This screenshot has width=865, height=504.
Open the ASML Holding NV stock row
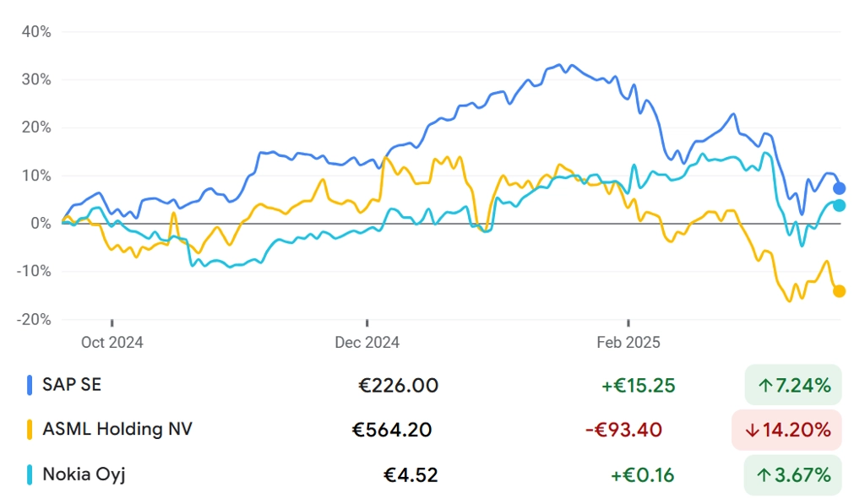point(117,429)
